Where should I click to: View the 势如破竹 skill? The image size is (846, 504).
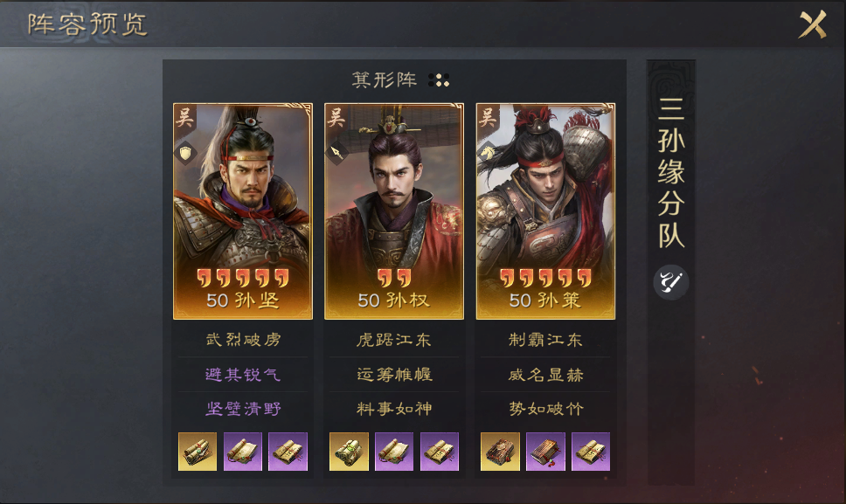pyautogui.click(x=545, y=409)
